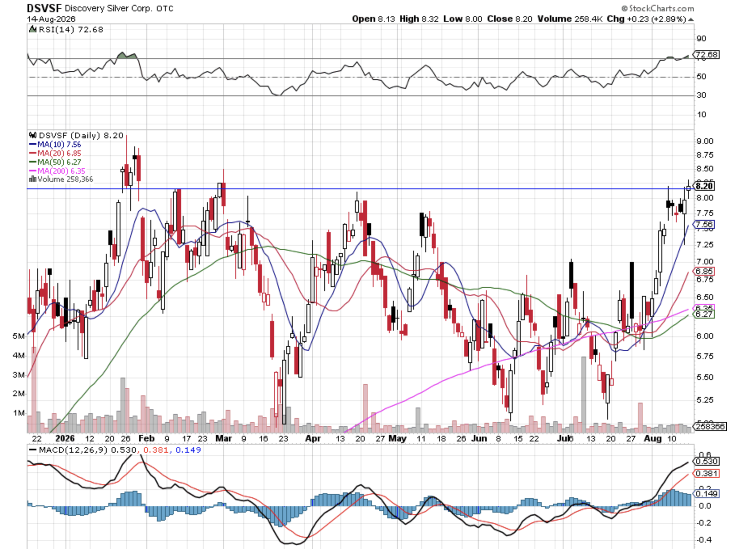Click the 'High 8.32' header value
The height and width of the screenshot is (549, 756).
click(x=419, y=19)
